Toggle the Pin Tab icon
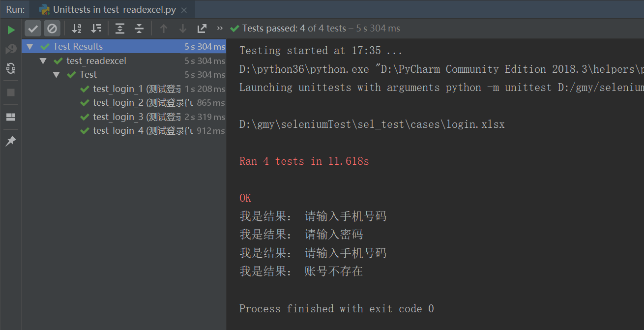Image resolution: width=644 pixels, height=330 pixels. tap(11, 142)
